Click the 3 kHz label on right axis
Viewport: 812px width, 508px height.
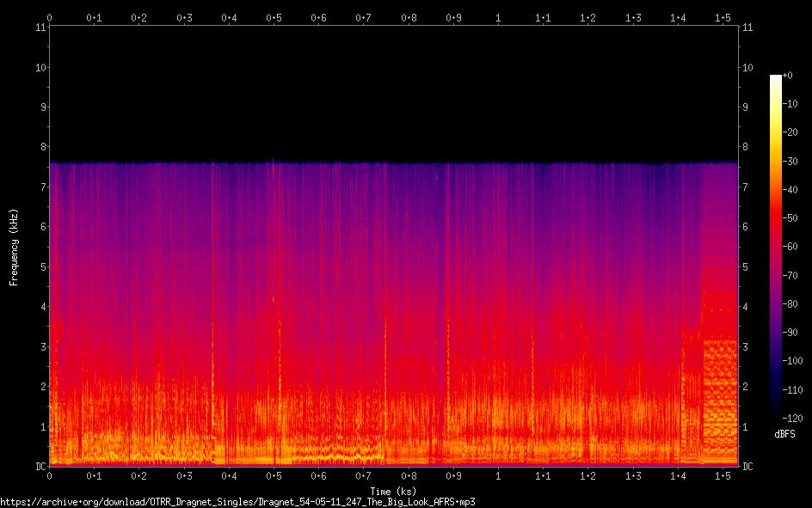tap(746, 346)
